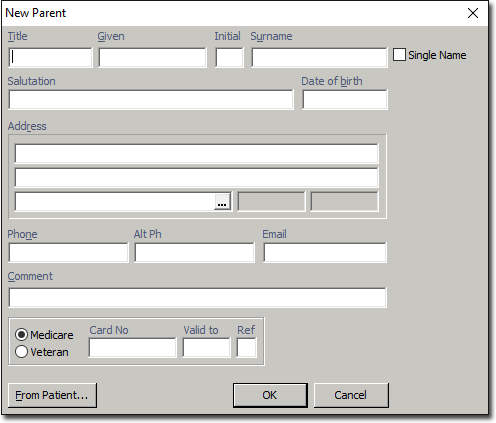Viewport: 496px width, 423px height.
Task: Click into the Given name field
Action: click(x=152, y=58)
